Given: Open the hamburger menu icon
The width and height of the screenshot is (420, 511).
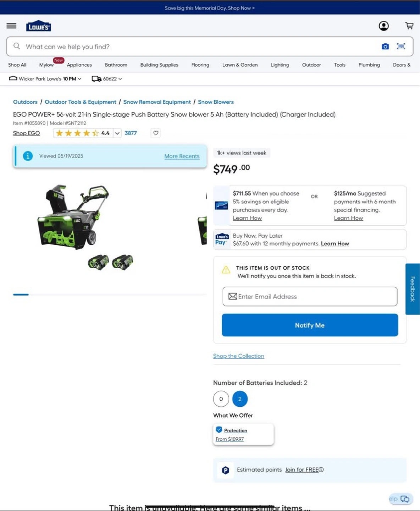Looking at the screenshot, I should pos(11,26).
